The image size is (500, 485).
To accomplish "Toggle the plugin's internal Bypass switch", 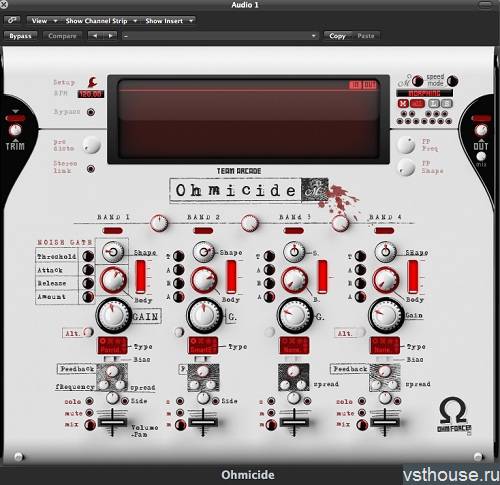I will (x=91, y=112).
